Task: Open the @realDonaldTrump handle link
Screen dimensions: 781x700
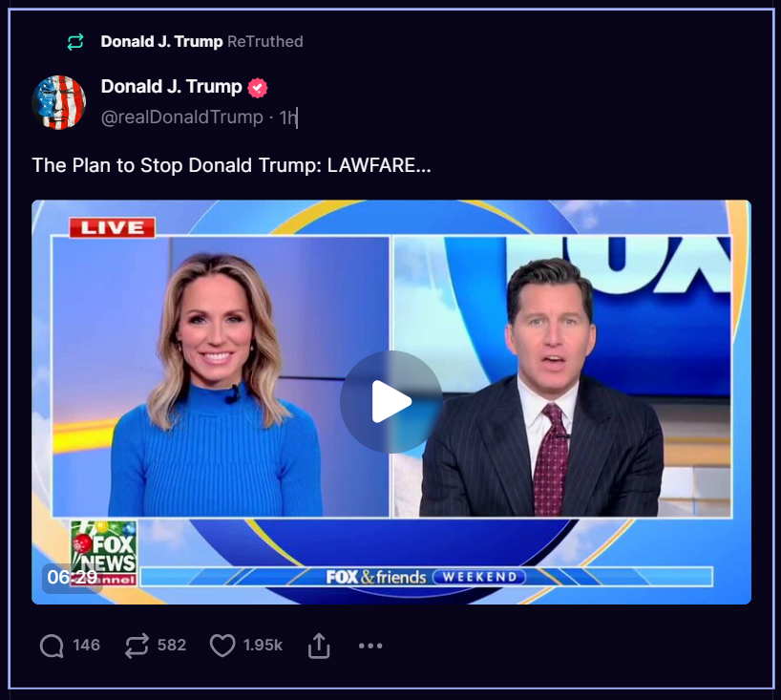Action: coord(182,117)
